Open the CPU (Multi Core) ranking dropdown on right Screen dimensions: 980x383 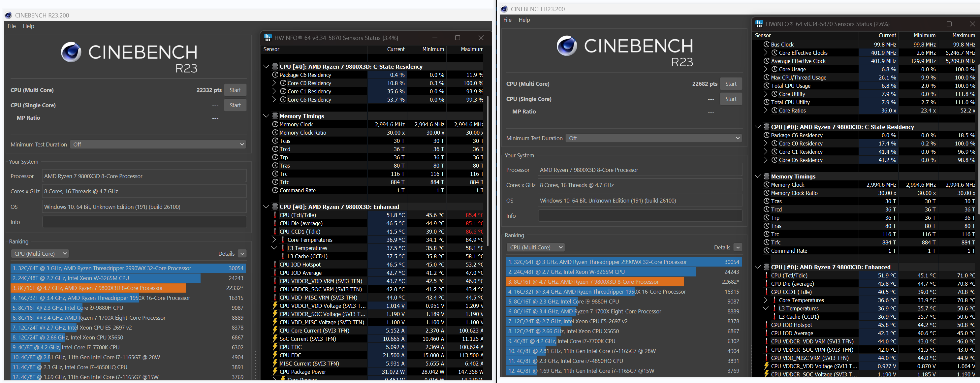point(535,247)
